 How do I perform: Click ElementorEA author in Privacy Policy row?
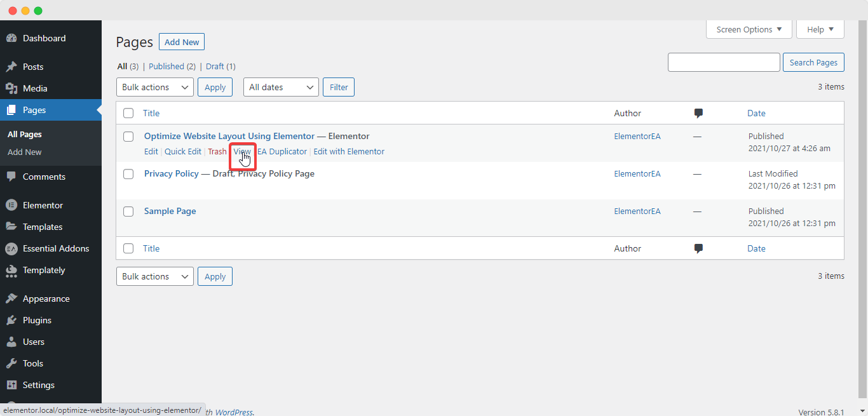(x=637, y=174)
